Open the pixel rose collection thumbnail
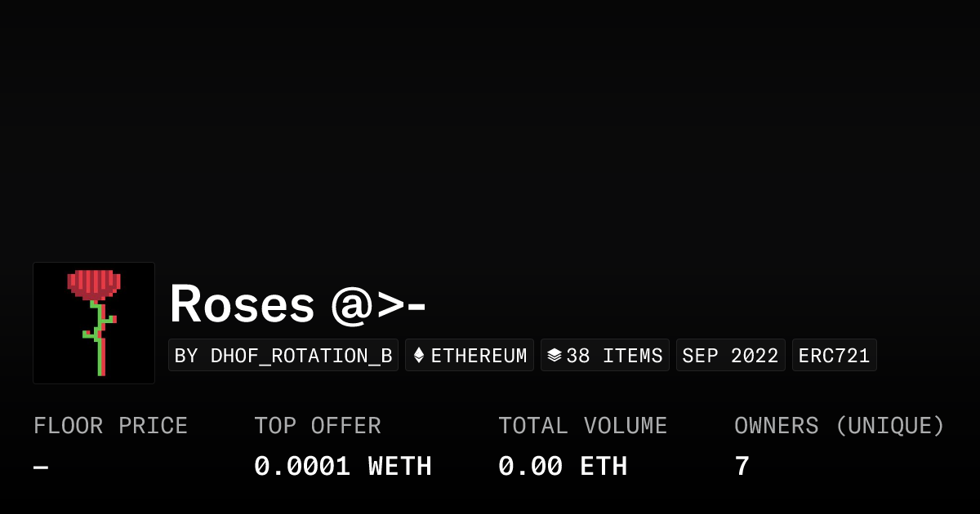Viewport: 980px width, 514px height. tap(94, 323)
